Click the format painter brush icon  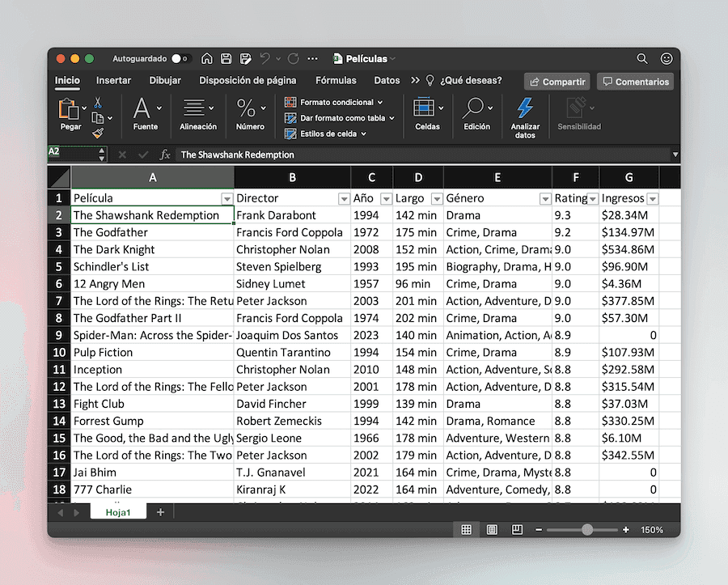coord(98,134)
